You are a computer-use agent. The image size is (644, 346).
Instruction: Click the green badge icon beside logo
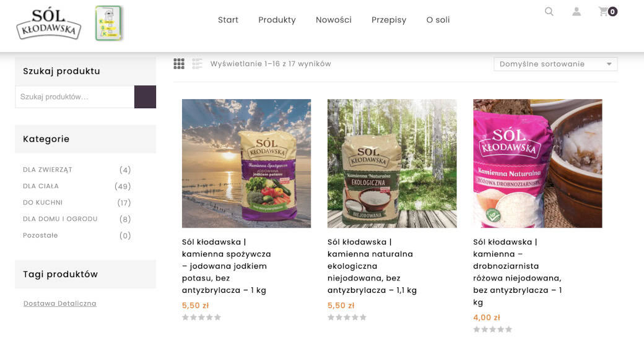109,24
